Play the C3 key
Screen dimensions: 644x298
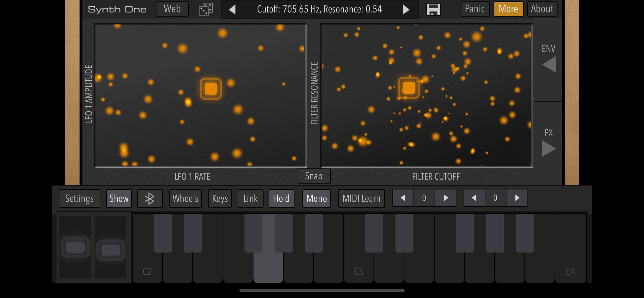point(358,268)
